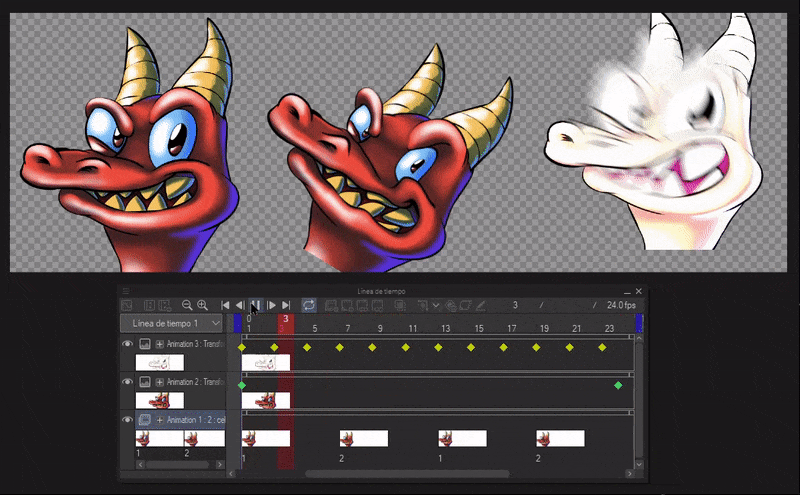Click the timeline vertical scroll down arrow

tap(639, 464)
